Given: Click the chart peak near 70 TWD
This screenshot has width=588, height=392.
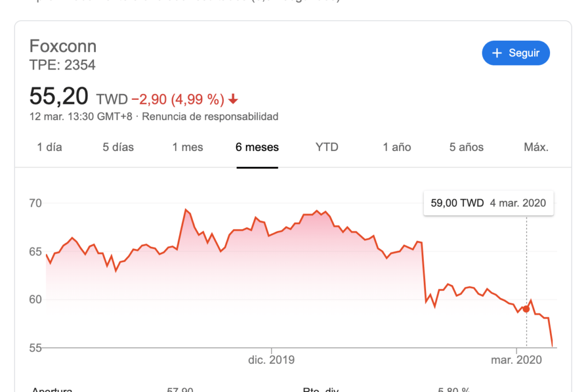Looking at the screenshot, I should pyautogui.click(x=185, y=209).
